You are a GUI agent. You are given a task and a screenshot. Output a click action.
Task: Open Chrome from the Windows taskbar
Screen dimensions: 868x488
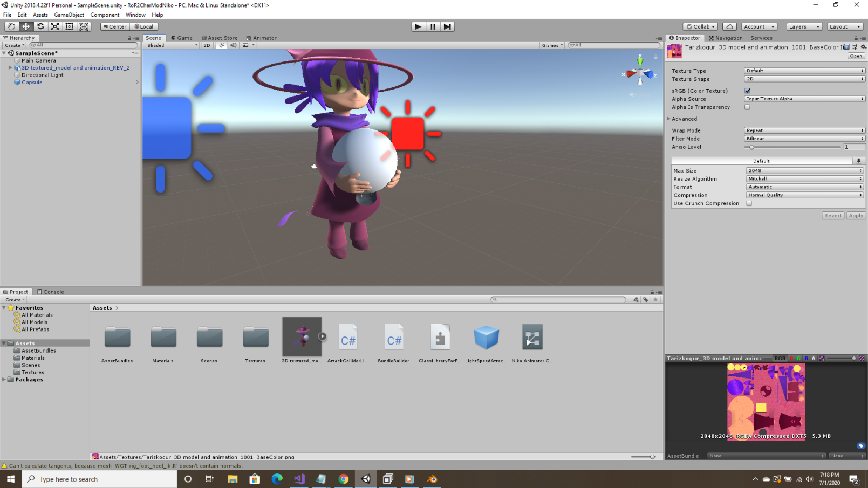344,479
